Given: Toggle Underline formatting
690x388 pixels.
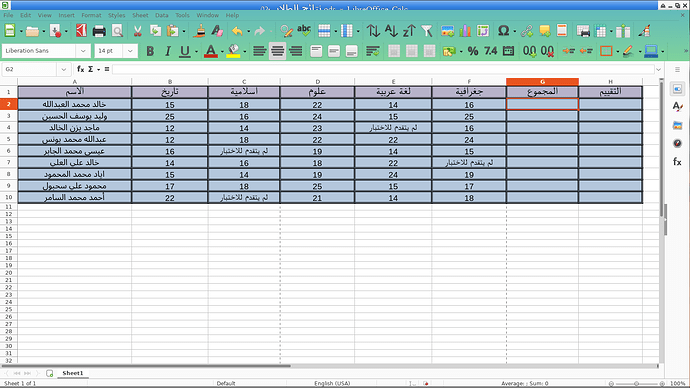Looking at the screenshot, I should point(185,51).
